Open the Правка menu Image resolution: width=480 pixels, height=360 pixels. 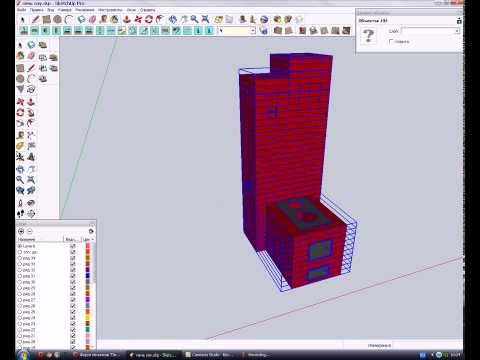[x=36, y=10]
